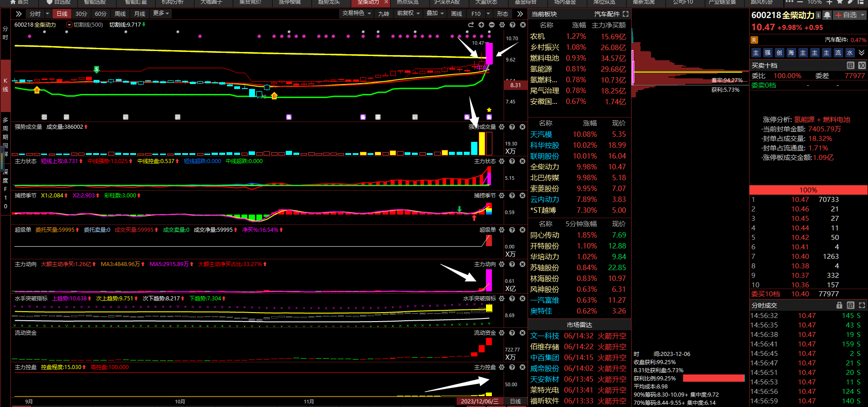The height and width of the screenshot is (407, 868).
Task: Switch to 智能盯盘 tab
Action: (x=136, y=2)
